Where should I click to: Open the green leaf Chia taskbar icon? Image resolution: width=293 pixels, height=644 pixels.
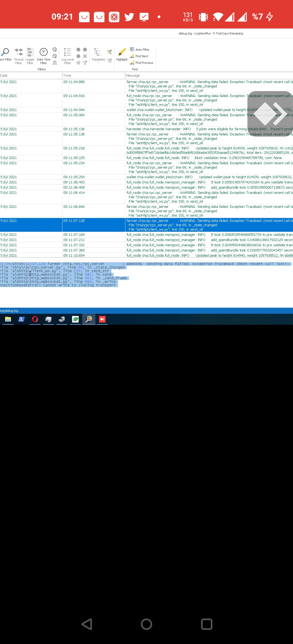(75, 319)
